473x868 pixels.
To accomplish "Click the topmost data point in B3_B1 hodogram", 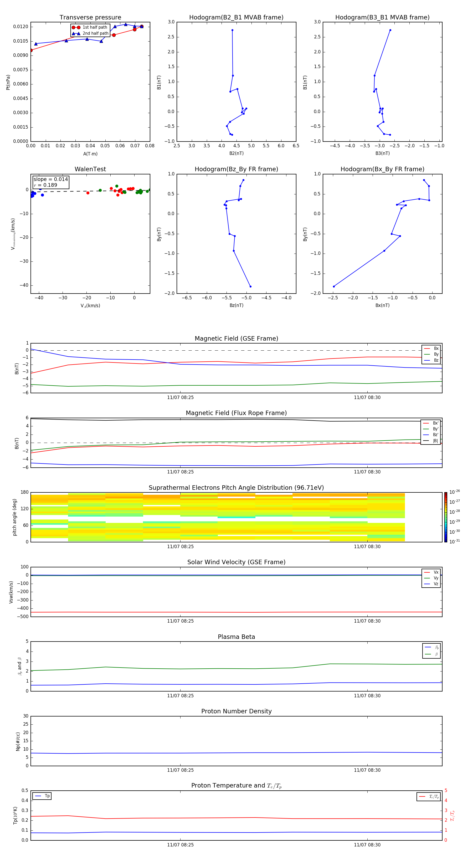I will click(x=390, y=30).
